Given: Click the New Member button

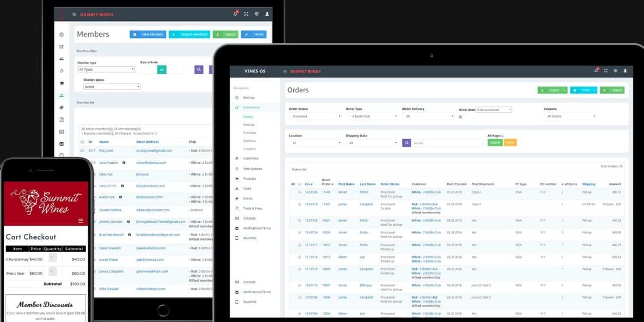Looking at the screenshot, I should click(x=147, y=34).
